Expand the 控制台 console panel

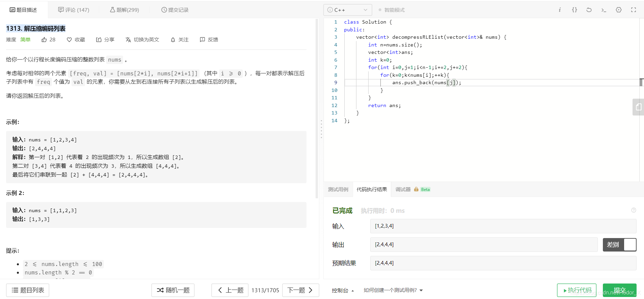point(343,290)
